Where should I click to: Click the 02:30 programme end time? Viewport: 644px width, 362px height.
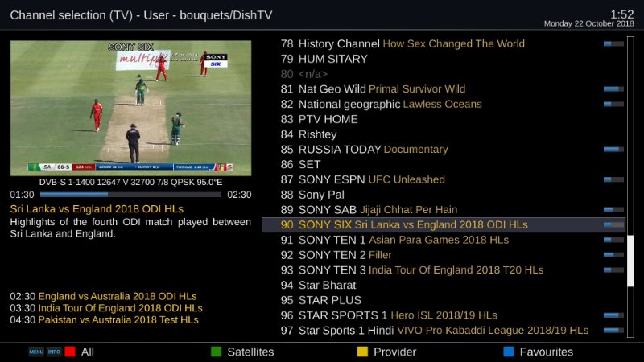[x=239, y=195]
